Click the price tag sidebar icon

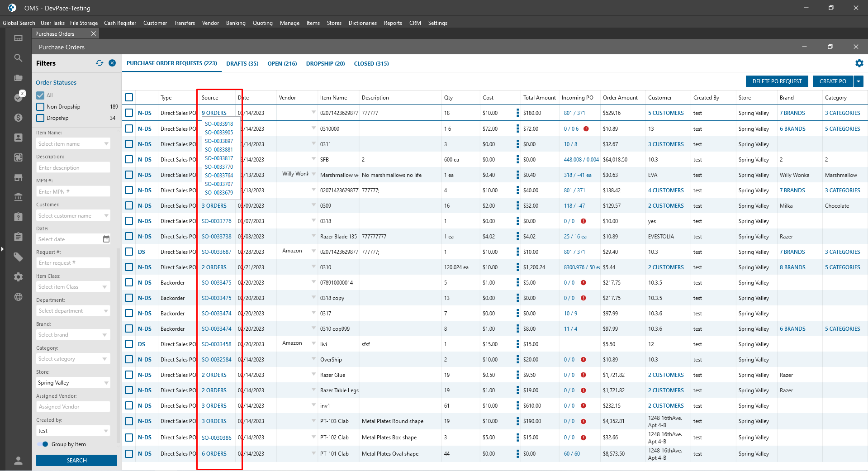(18, 257)
